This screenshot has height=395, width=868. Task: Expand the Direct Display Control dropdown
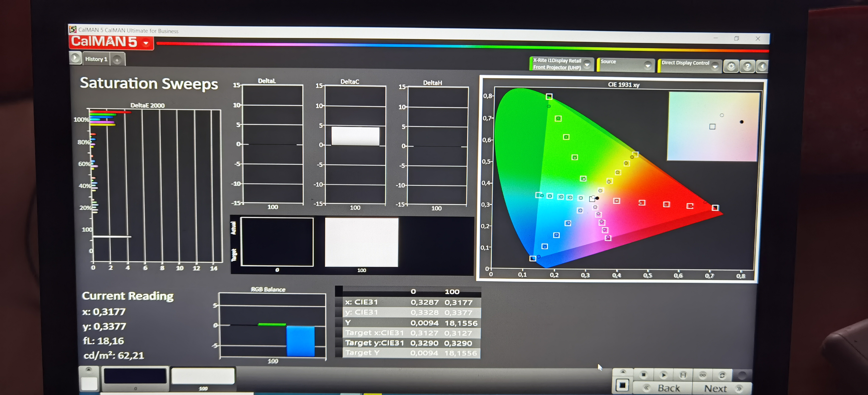point(715,66)
